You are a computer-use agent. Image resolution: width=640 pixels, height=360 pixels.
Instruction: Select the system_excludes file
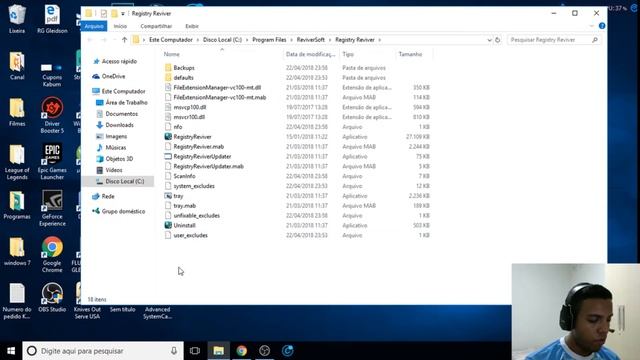(x=194, y=186)
